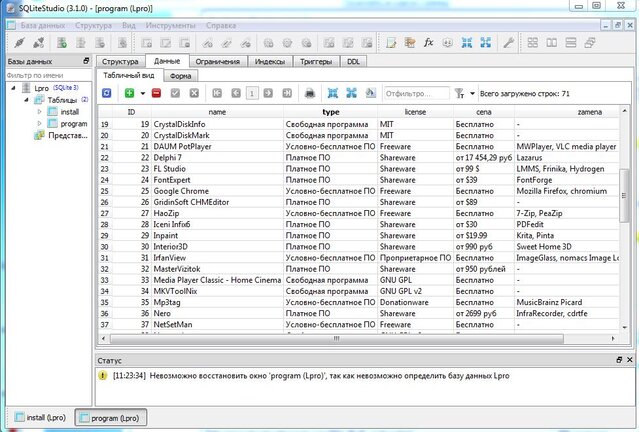Image resolution: width=639 pixels, height=432 pixels.
Task: Go to the next data page
Action: [x=270, y=93]
